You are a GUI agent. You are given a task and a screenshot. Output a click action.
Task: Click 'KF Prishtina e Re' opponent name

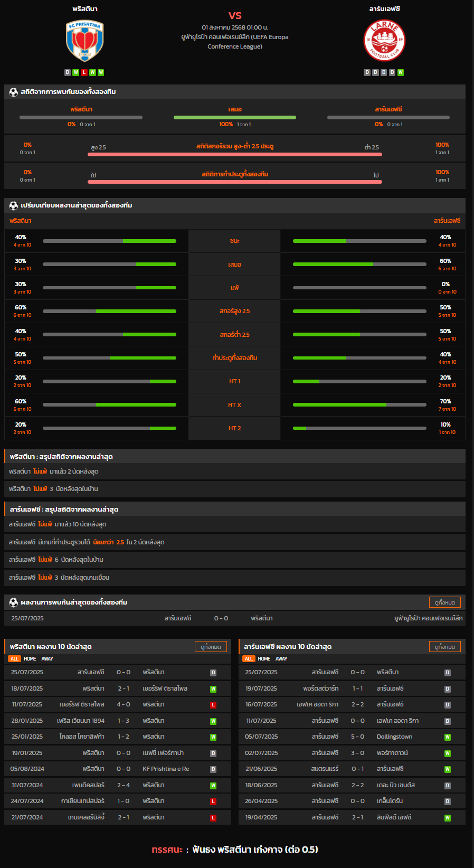click(x=166, y=769)
